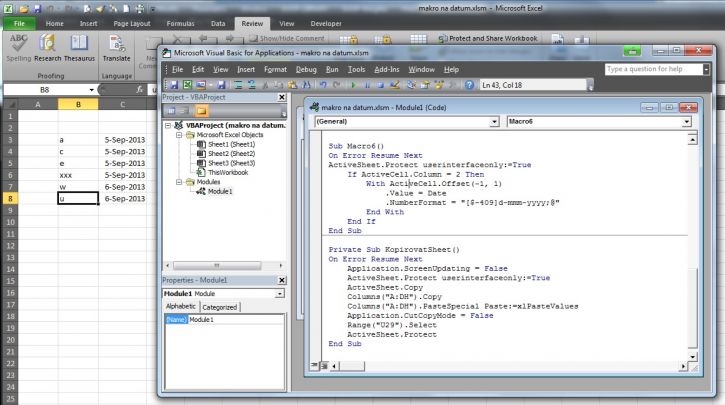Open the Excel Formulas ribbon tab
725x405 pixels.
click(x=180, y=24)
